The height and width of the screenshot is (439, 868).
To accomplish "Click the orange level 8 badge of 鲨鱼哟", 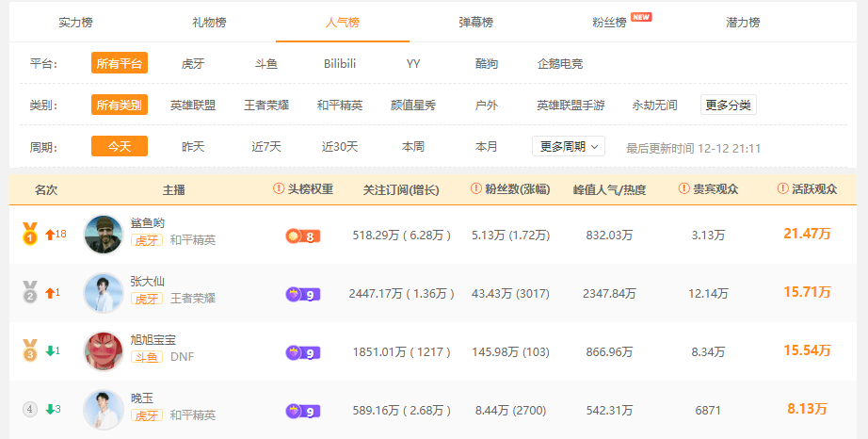I will point(303,237).
